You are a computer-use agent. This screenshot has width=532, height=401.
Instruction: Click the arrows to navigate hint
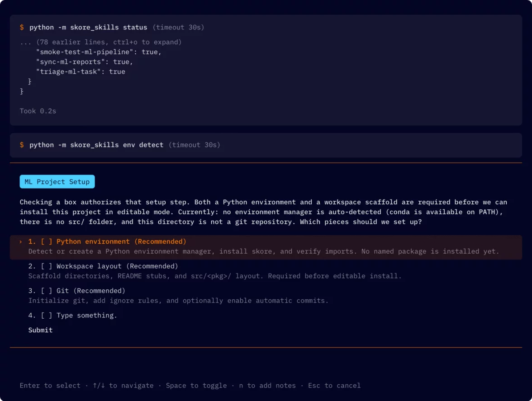pyautogui.click(x=123, y=386)
